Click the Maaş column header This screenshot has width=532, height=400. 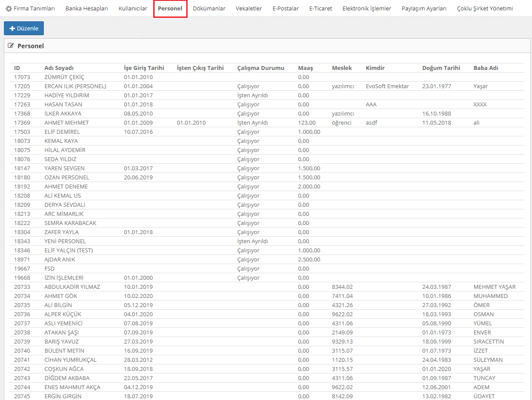point(305,68)
